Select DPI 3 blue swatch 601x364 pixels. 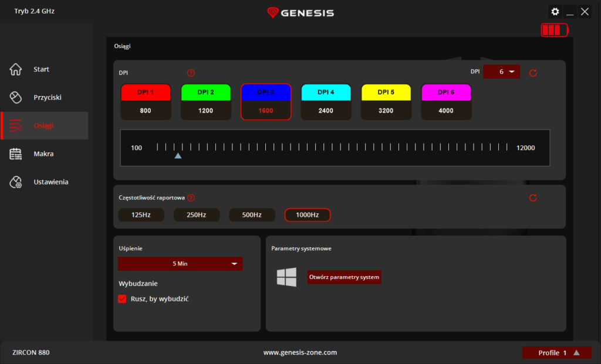coord(266,93)
